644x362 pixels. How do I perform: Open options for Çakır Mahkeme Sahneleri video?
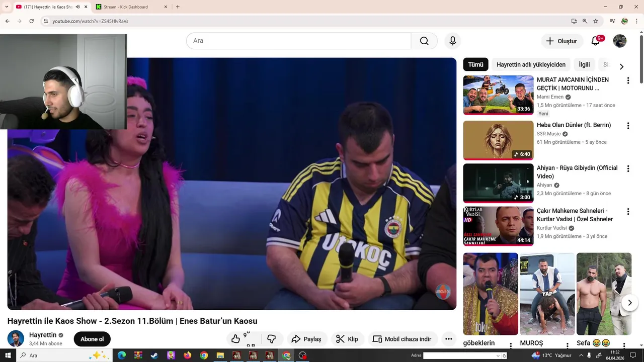point(628,212)
